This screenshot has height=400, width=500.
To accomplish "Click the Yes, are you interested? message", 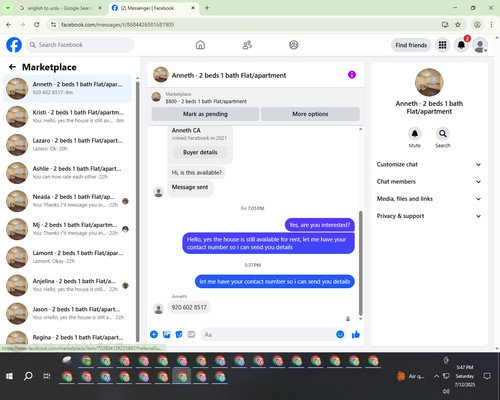I will coord(320,225).
